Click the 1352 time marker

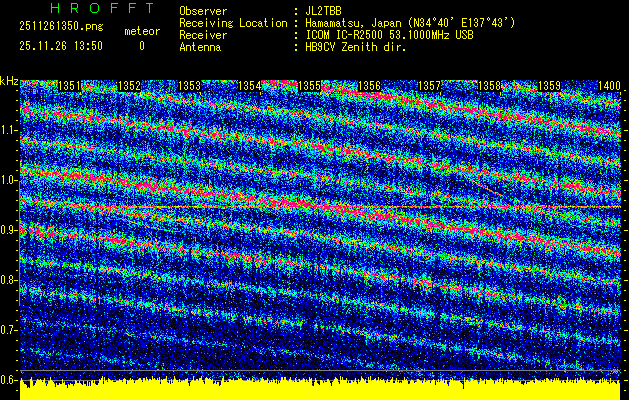coord(130,87)
